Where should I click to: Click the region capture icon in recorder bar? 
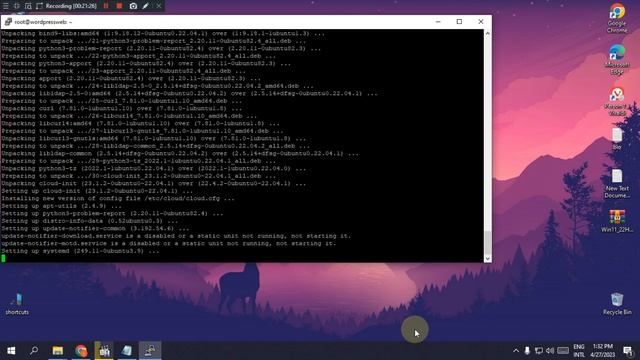[28, 6]
